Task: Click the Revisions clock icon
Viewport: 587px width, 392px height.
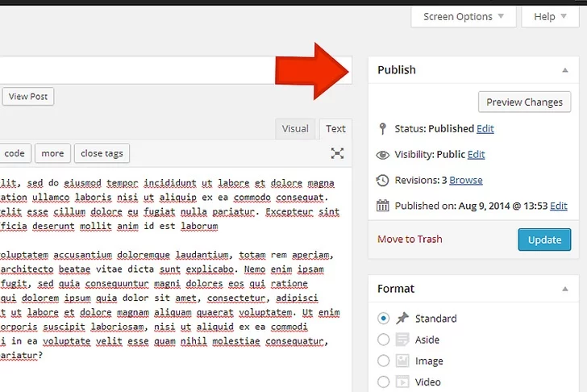Action: pyautogui.click(x=383, y=180)
